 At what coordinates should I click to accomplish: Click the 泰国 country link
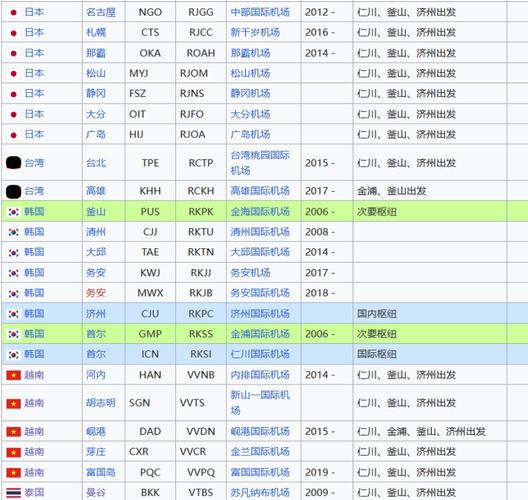pos(34,493)
